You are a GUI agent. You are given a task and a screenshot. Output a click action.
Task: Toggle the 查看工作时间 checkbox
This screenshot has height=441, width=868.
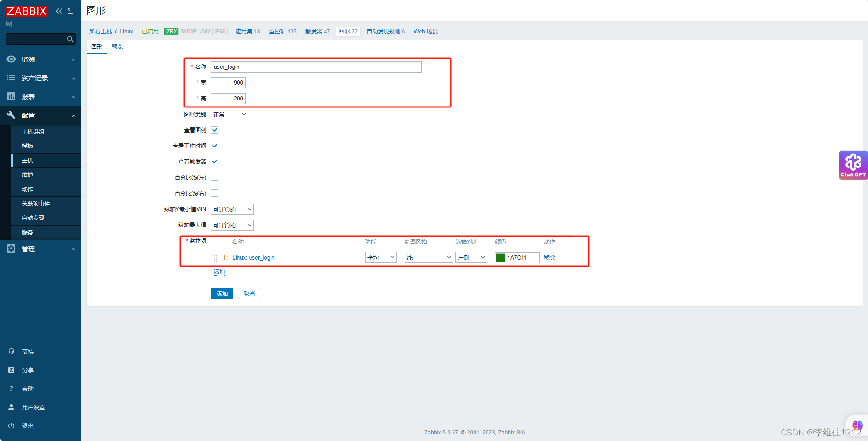point(215,146)
